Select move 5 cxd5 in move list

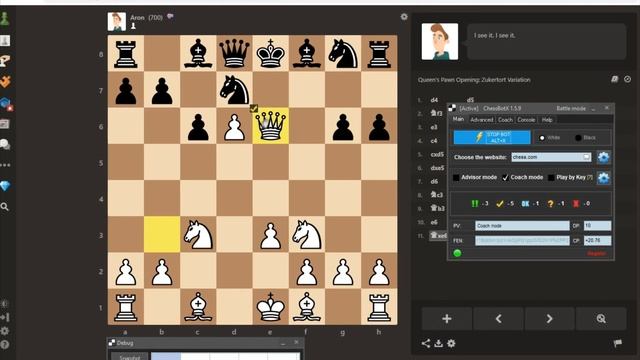point(437,154)
